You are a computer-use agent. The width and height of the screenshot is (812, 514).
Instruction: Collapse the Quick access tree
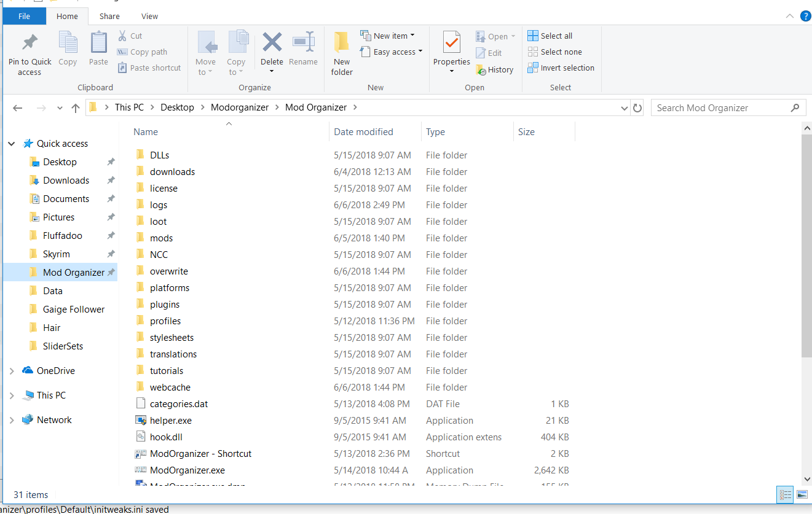pyautogui.click(x=11, y=144)
